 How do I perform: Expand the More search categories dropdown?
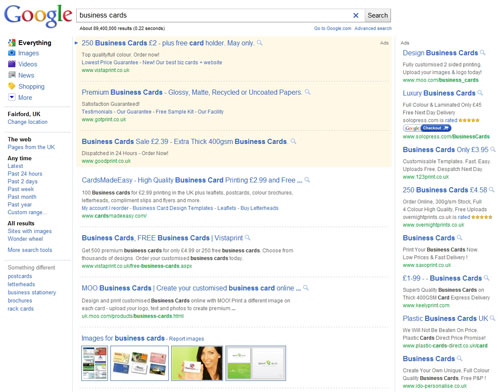click(x=12, y=97)
